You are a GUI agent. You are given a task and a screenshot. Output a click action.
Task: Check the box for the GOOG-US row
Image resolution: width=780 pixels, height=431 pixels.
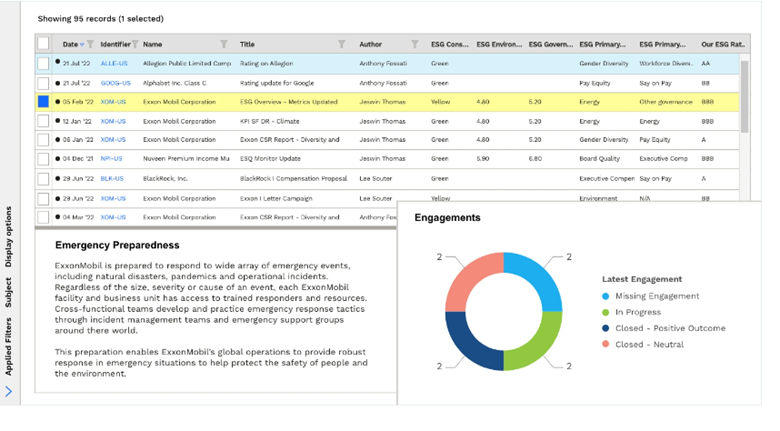click(x=43, y=83)
